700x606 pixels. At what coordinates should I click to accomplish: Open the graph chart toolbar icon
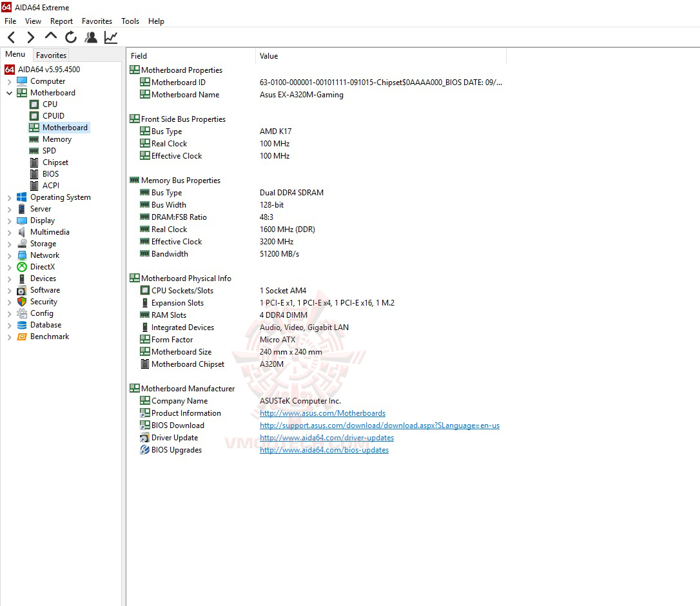(111, 37)
